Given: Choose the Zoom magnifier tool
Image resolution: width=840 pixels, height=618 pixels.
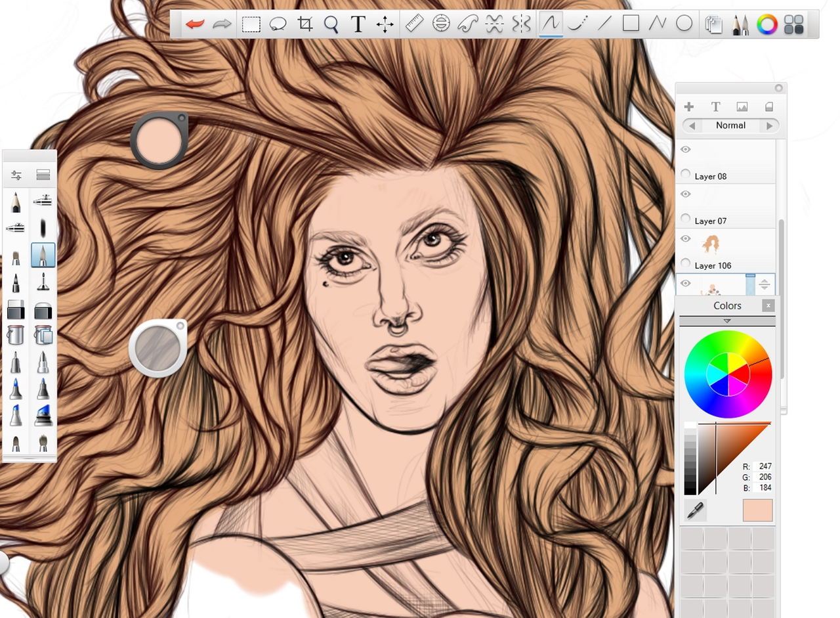Looking at the screenshot, I should coord(331,25).
